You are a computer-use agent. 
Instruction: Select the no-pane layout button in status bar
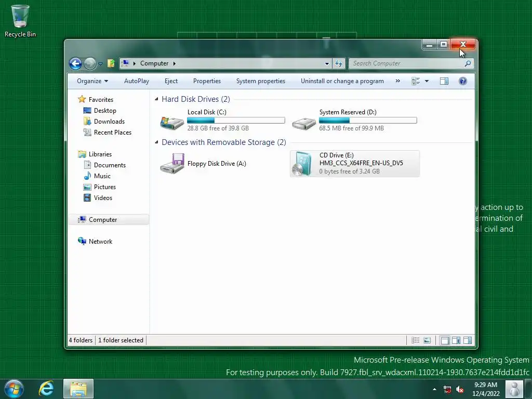445,340
